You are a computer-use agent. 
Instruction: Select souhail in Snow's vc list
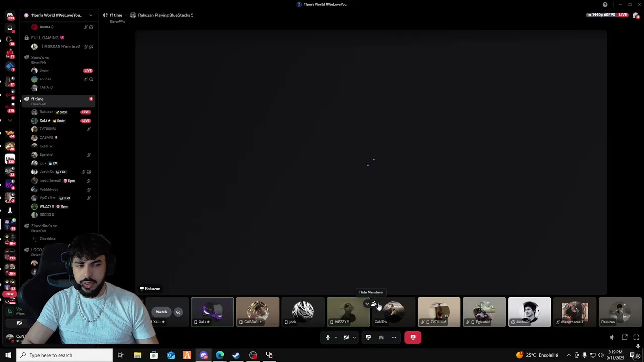coord(61,79)
